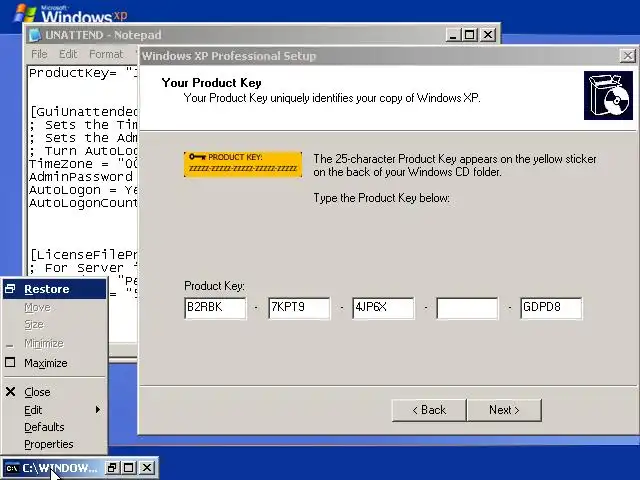
Task: Maximize the UNATTEND Notepad window
Action: (x=470, y=35)
